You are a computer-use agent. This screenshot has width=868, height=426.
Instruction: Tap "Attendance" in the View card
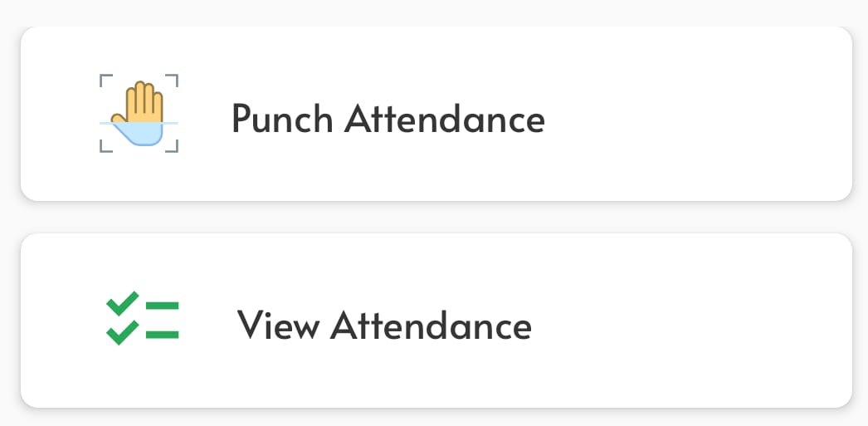[x=431, y=325]
